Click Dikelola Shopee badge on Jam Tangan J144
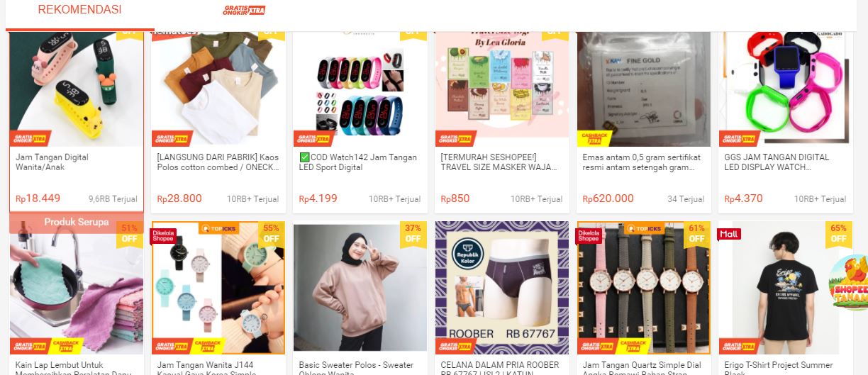The image size is (868, 375). coord(164,236)
